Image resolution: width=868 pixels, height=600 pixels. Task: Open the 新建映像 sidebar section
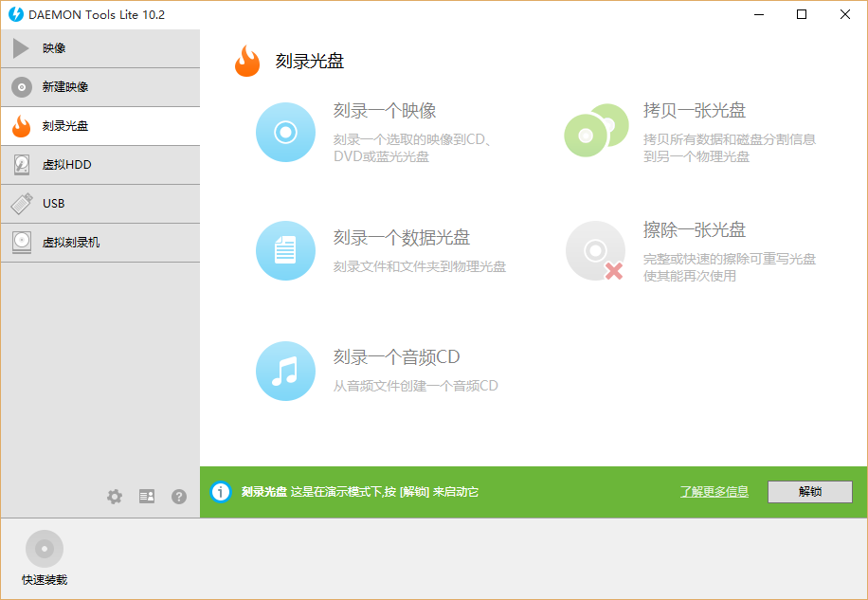pos(99,87)
